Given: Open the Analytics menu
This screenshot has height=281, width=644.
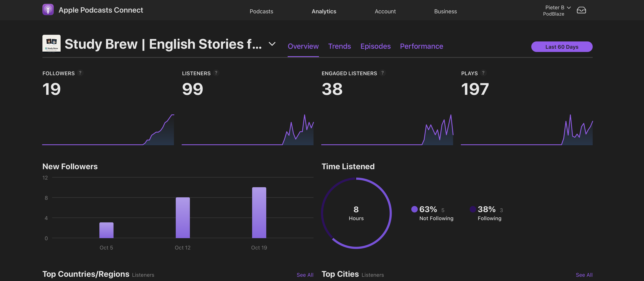Looking at the screenshot, I should tap(324, 11).
